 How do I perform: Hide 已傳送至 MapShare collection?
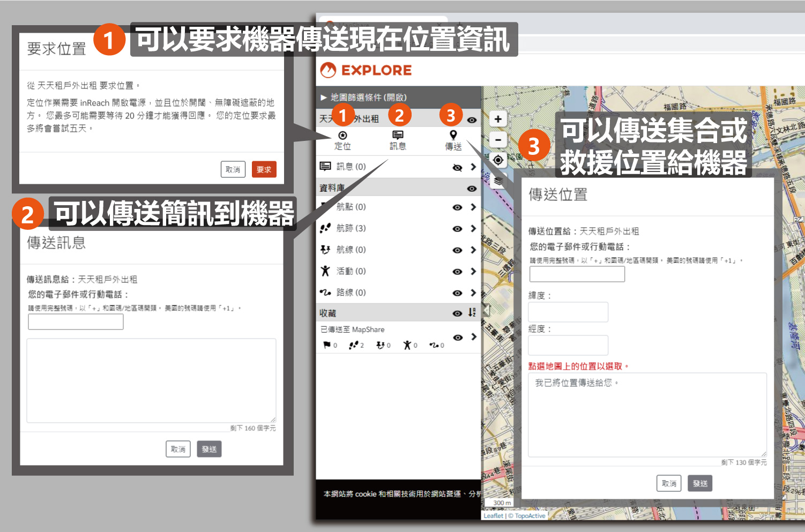(457, 338)
